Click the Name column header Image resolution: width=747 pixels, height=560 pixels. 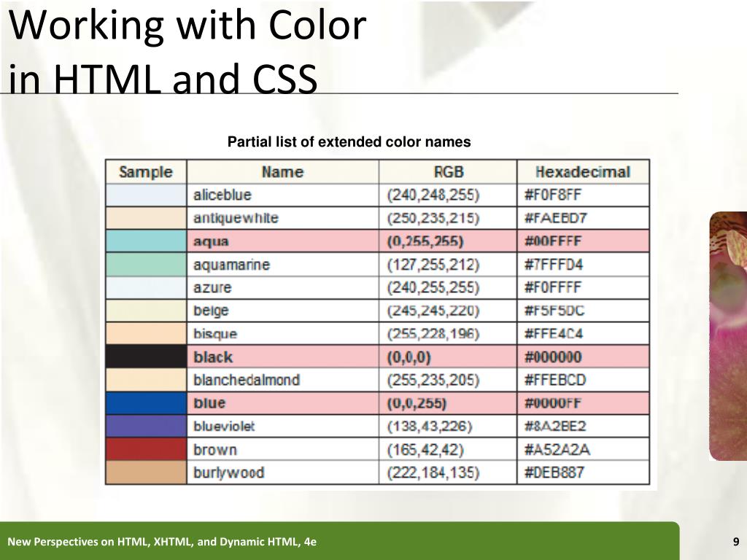[x=282, y=172]
